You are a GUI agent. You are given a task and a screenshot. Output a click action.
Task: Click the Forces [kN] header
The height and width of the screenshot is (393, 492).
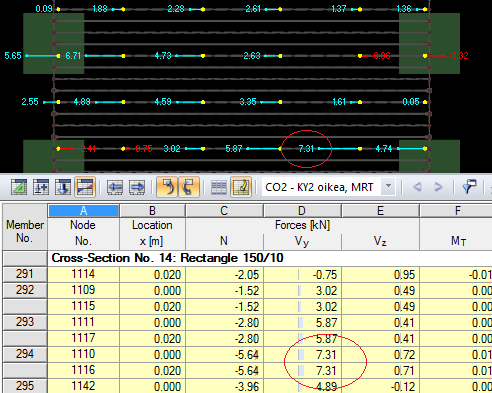coord(302,225)
